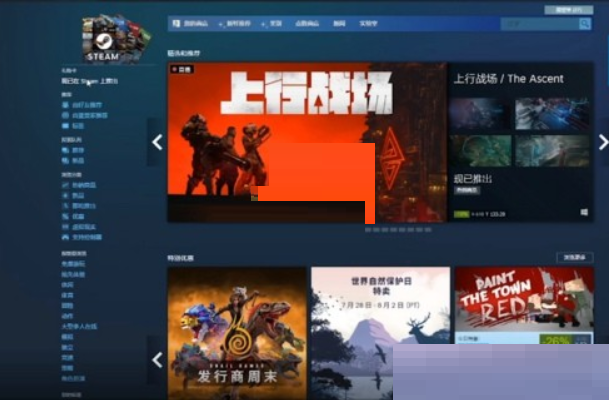This screenshot has height=400, width=609.
Task: Click the Your Store icon in nav bar
Action: pos(176,23)
